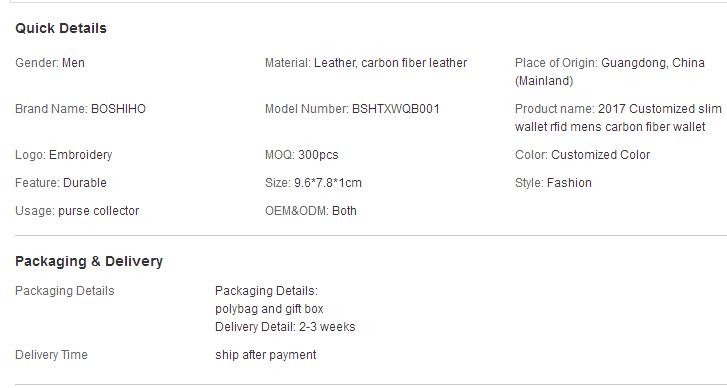Click the Packaging & Delivery heading
727x388 pixels.
(x=89, y=261)
